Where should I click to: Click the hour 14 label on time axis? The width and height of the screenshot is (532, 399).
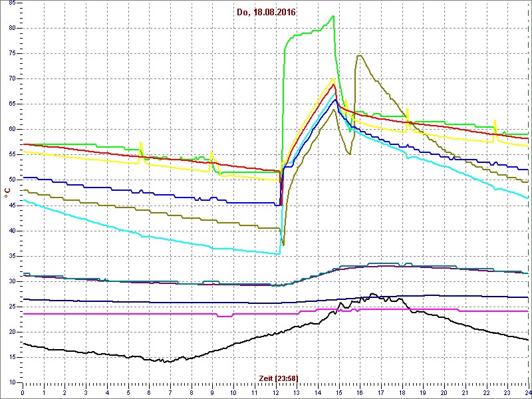click(318, 392)
